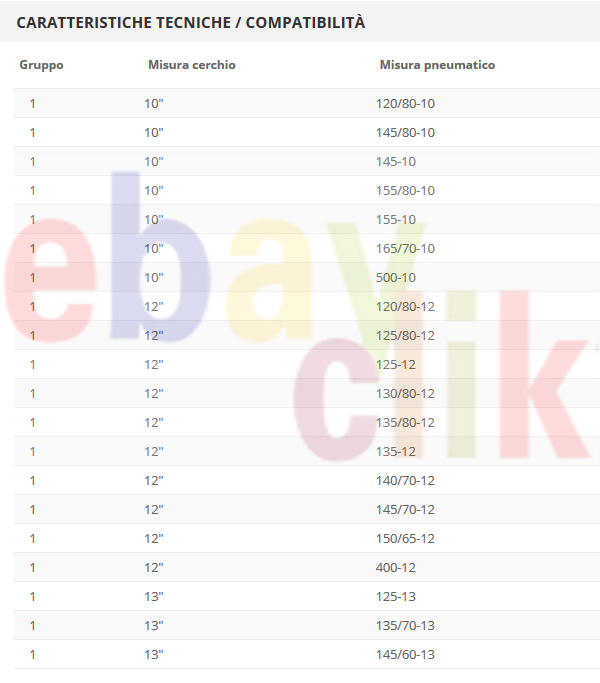
Task: Click the 145-10 tire size entry
Action: coord(396,162)
